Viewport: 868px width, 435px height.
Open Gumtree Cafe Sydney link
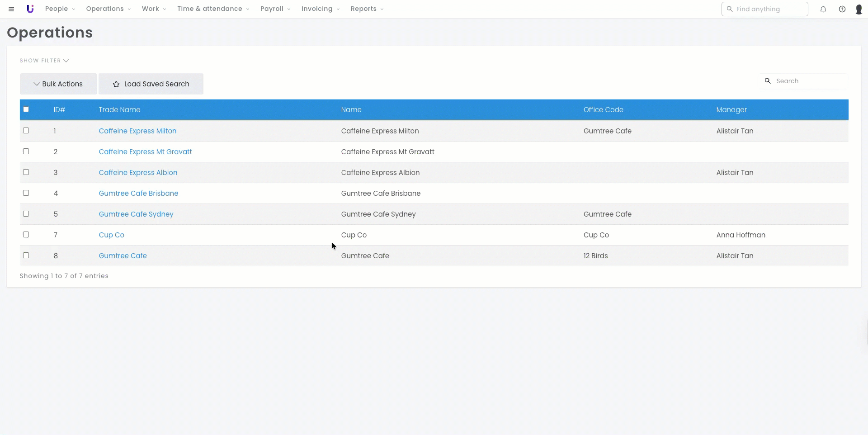pos(136,214)
